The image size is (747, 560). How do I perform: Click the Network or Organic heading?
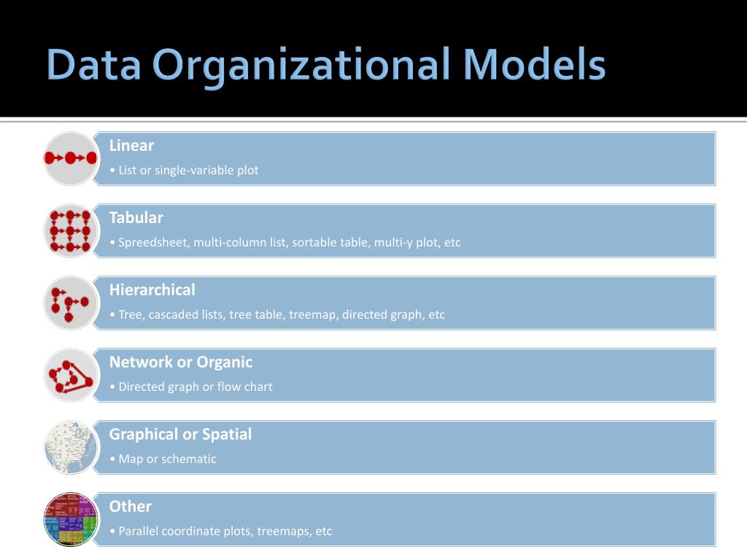point(181,362)
